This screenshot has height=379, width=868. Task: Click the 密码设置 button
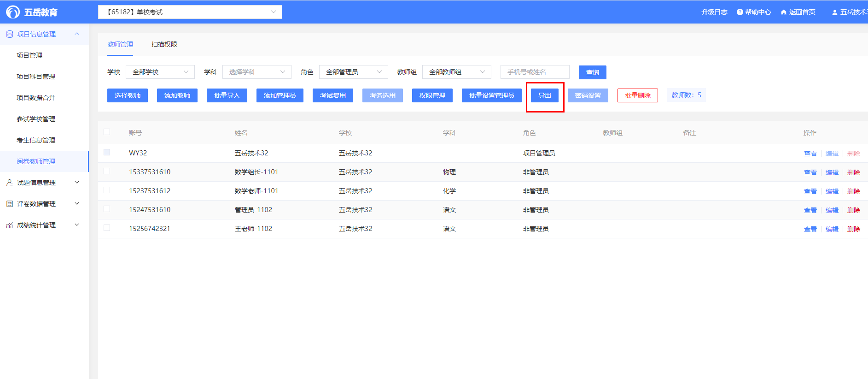tap(588, 95)
